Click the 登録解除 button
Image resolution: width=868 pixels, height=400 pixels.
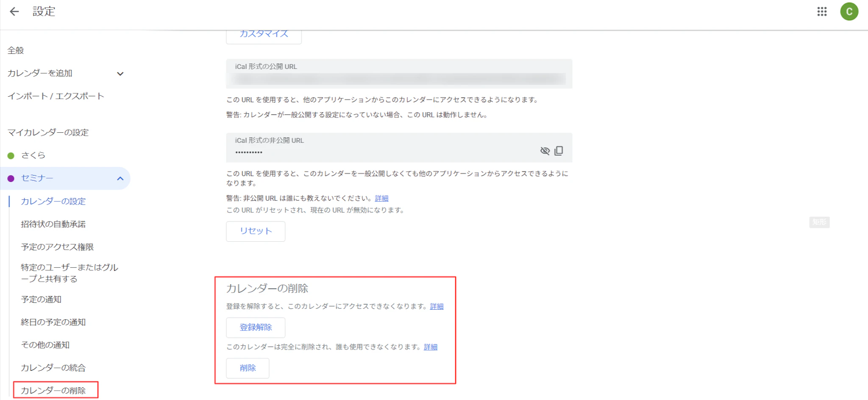pos(256,327)
